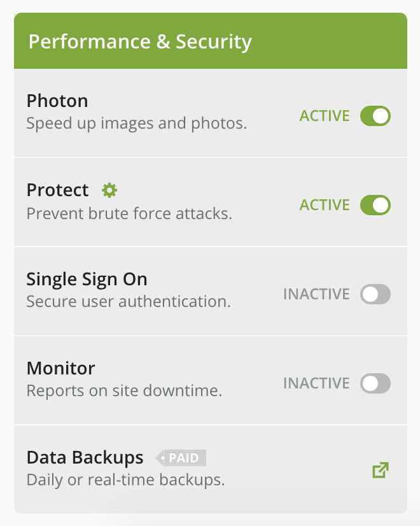This screenshot has width=420, height=526.
Task: Open the Single Sign On title
Action: (x=87, y=280)
